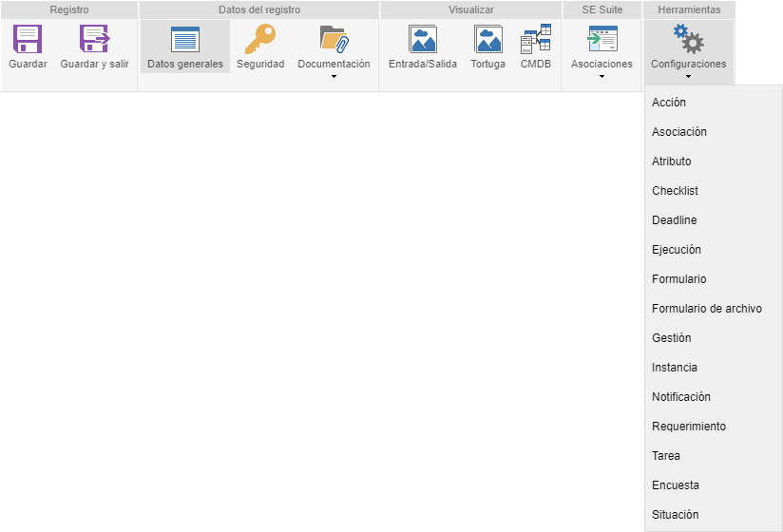
Task: Collapse the Configuraciones dropdown arrow
Action: (x=689, y=76)
